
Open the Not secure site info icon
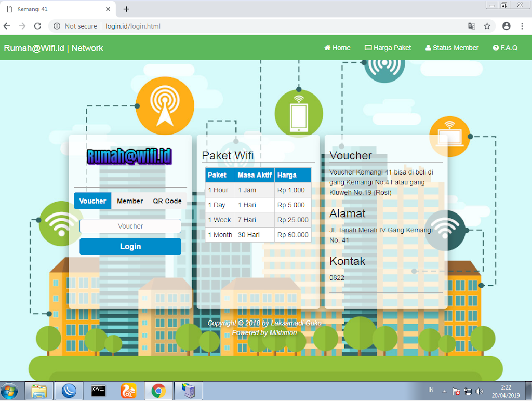click(x=57, y=26)
